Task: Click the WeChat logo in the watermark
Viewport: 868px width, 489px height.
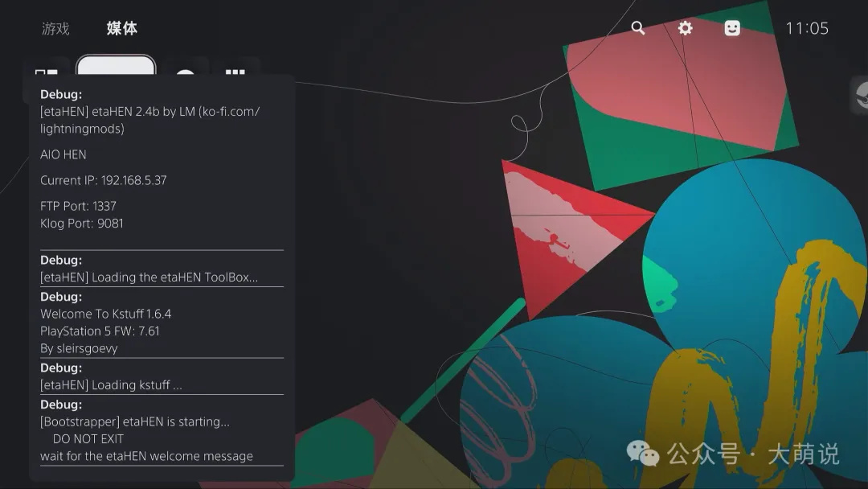Action: click(643, 454)
